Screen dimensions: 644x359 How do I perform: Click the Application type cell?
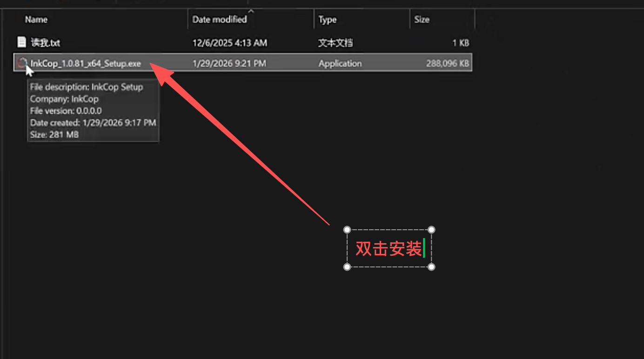pyautogui.click(x=340, y=63)
